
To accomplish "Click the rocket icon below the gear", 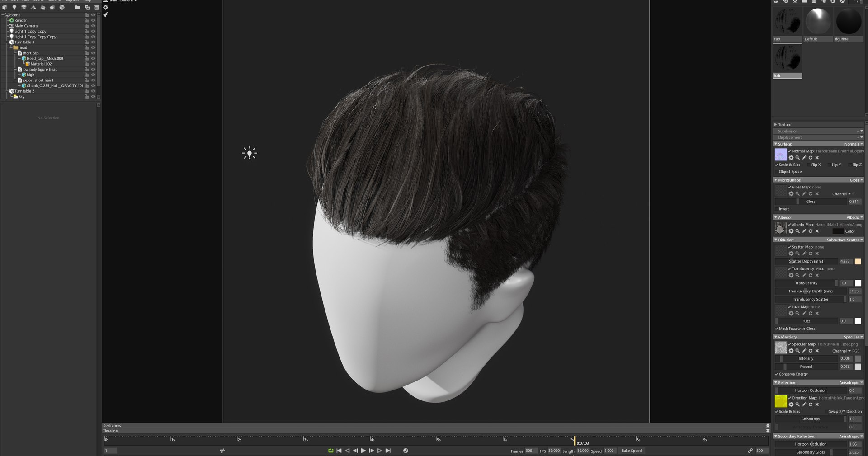I will pos(106,15).
